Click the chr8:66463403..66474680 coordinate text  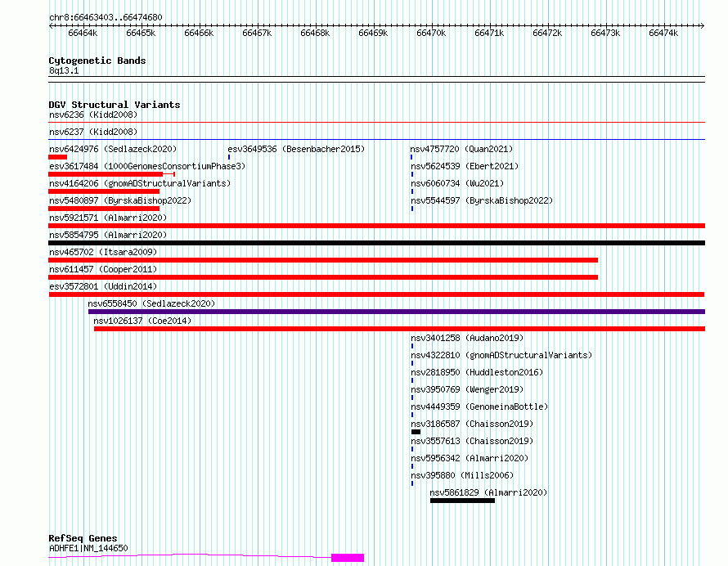106,18
